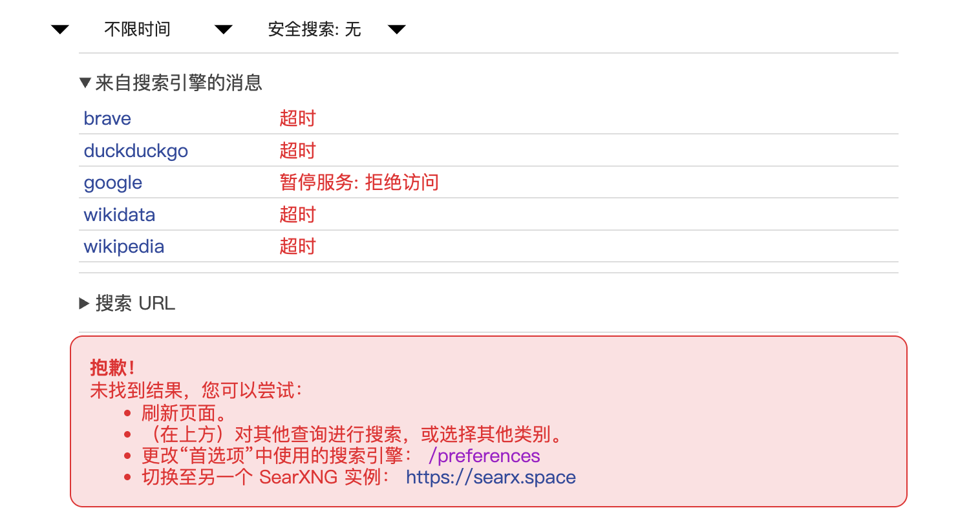The image size is (980, 530).
Task: Open the https://searx.space link
Action: coord(491,478)
